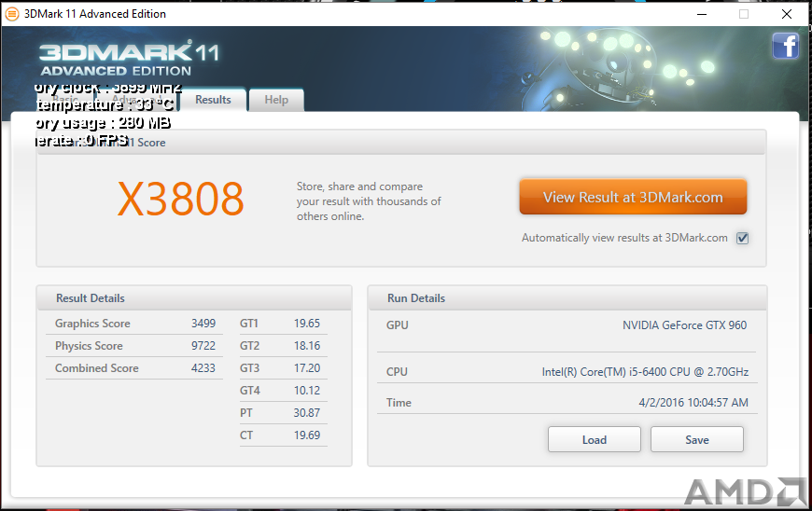Screen dimensions: 812x511
Task: Select the Physics Score value 9722
Action: pyautogui.click(x=203, y=346)
